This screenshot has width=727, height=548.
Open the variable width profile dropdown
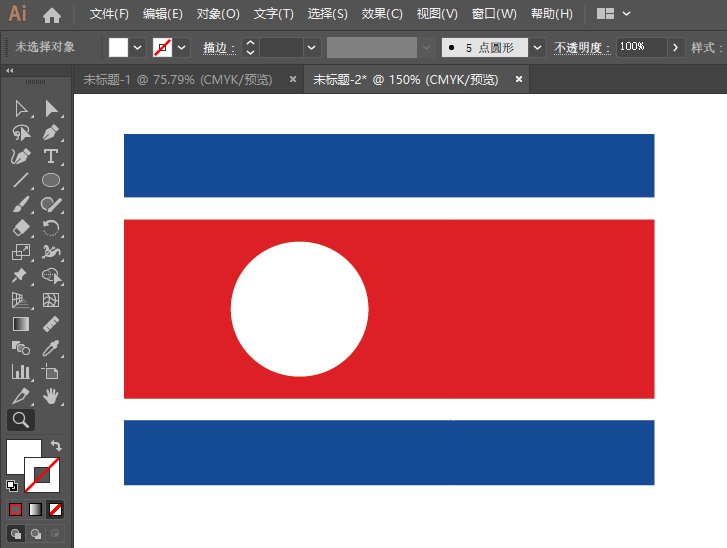pos(426,47)
